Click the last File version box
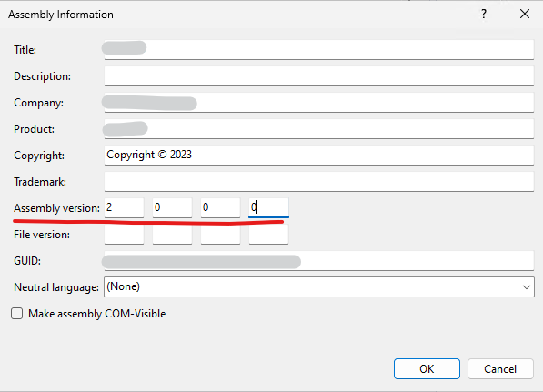 268,235
